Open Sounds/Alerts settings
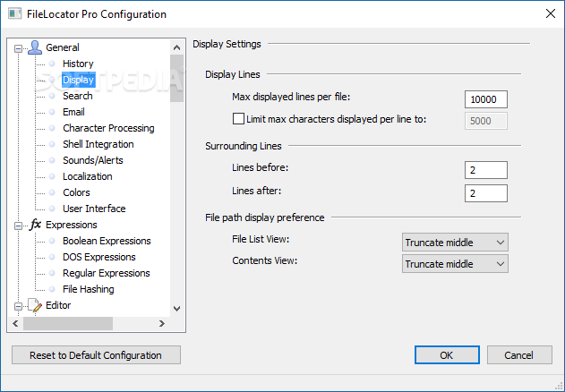Screen dimensions: 565x392 [92, 160]
